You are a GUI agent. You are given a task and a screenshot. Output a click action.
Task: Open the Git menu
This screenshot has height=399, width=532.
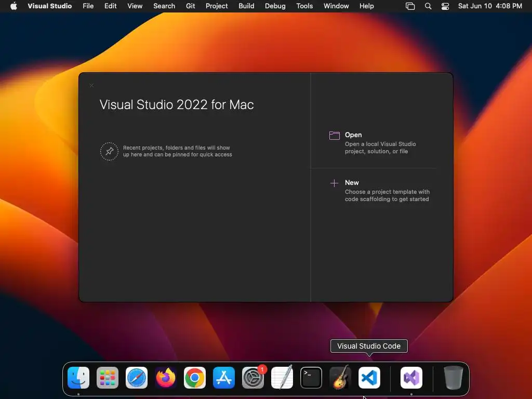coord(190,6)
